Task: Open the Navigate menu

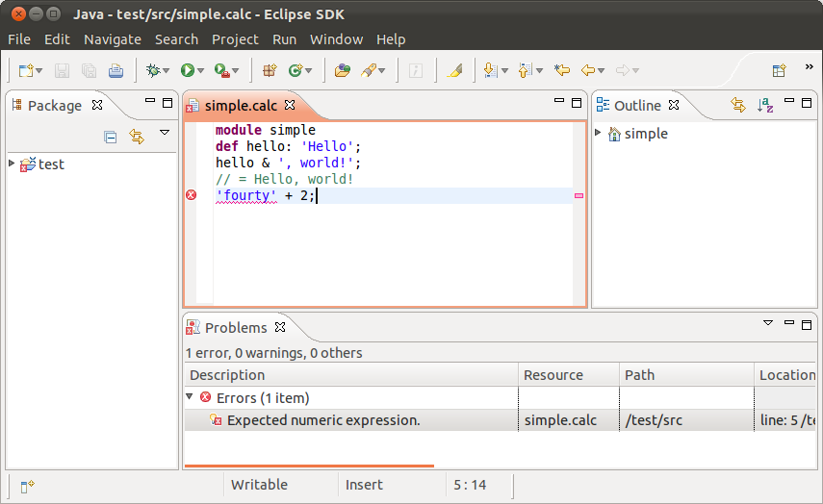Action: coord(112,39)
